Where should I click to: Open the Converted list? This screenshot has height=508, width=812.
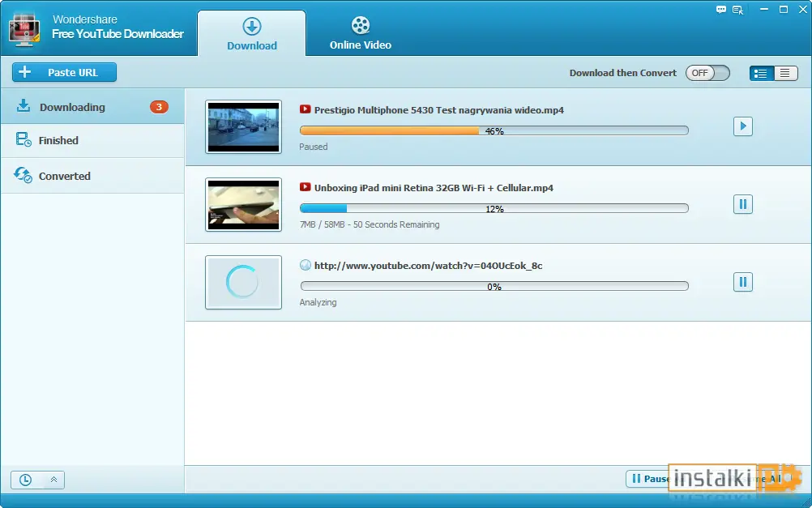[x=92, y=176]
